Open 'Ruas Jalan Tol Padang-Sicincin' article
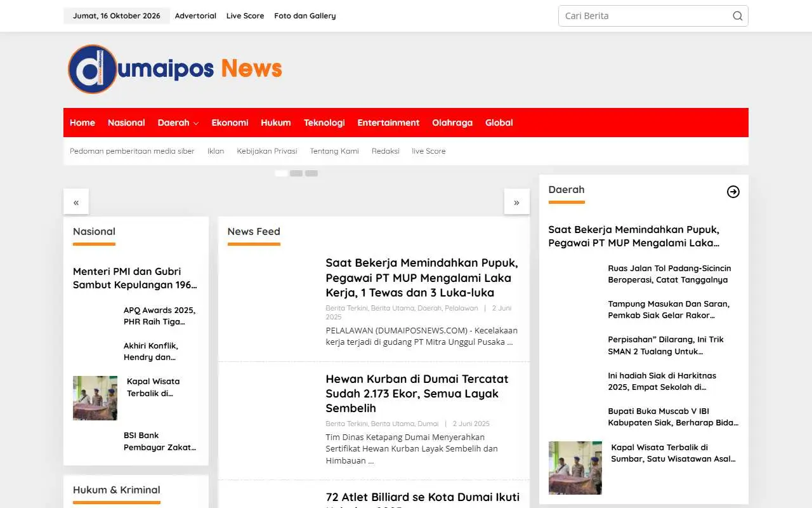This screenshot has height=508, width=812. point(669,274)
